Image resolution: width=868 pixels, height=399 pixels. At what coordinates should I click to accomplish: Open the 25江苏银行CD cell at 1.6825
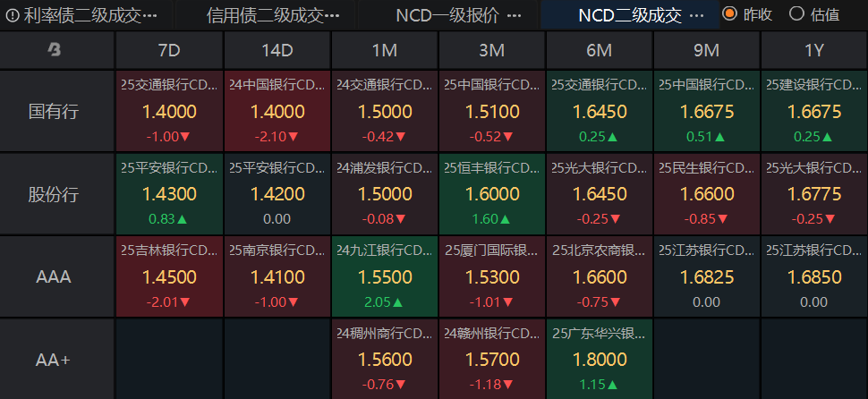click(x=706, y=276)
